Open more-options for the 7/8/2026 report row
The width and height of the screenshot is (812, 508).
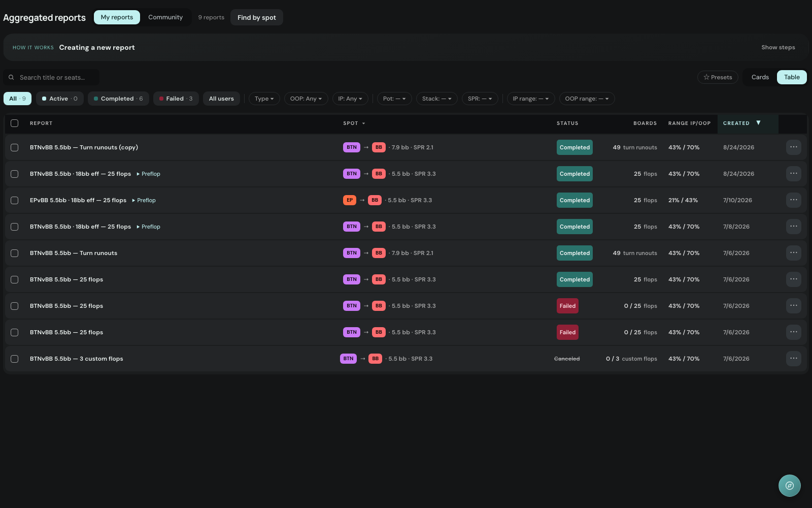point(794,227)
